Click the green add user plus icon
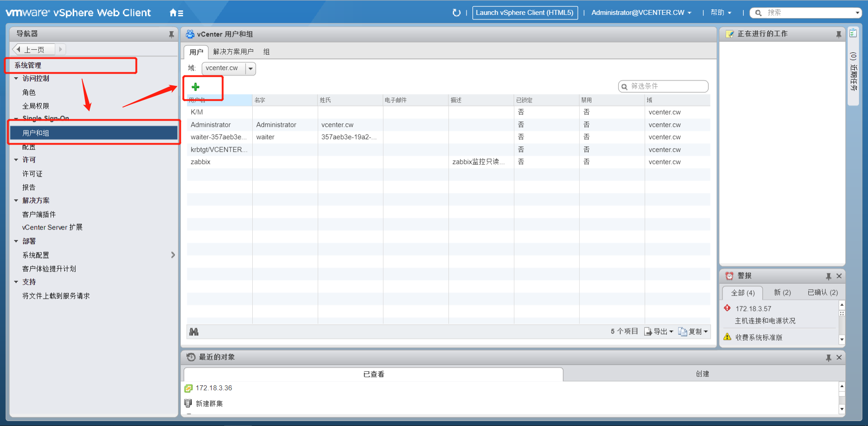This screenshot has width=868, height=426. (x=196, y=87)
